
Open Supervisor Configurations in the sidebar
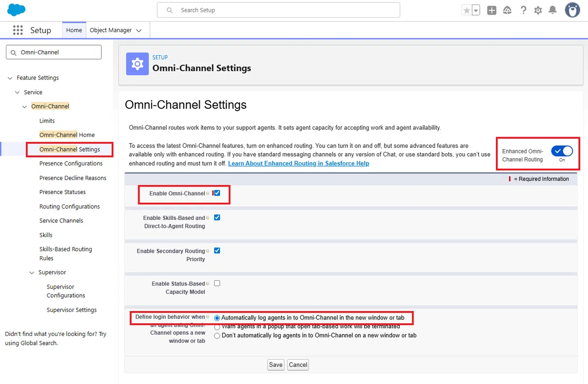pos(66,291)
